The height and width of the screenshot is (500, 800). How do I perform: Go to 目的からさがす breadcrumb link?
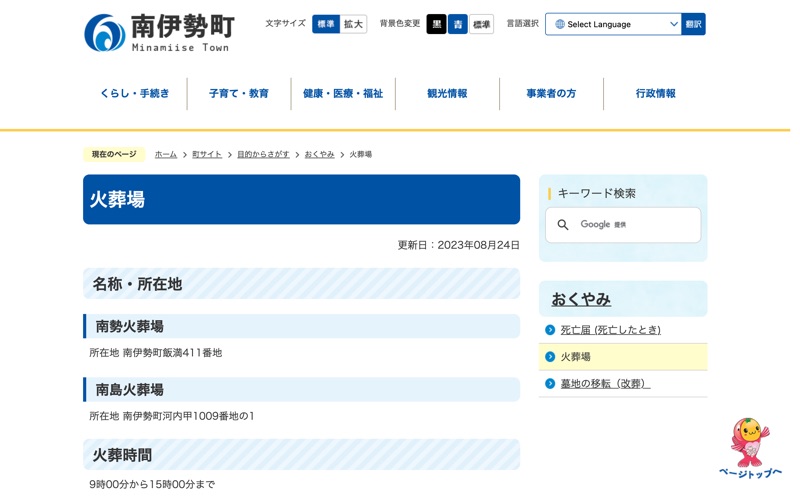click(x=263, y=154)
